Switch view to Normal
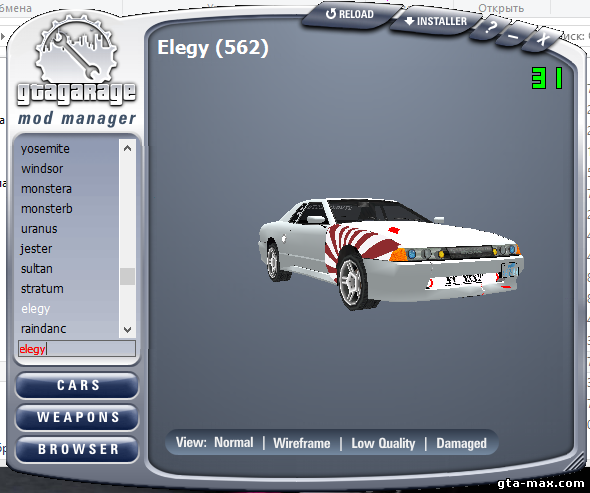Image resolution: width=590 pixels, height=493 pixels. click(x=234, y=442)
